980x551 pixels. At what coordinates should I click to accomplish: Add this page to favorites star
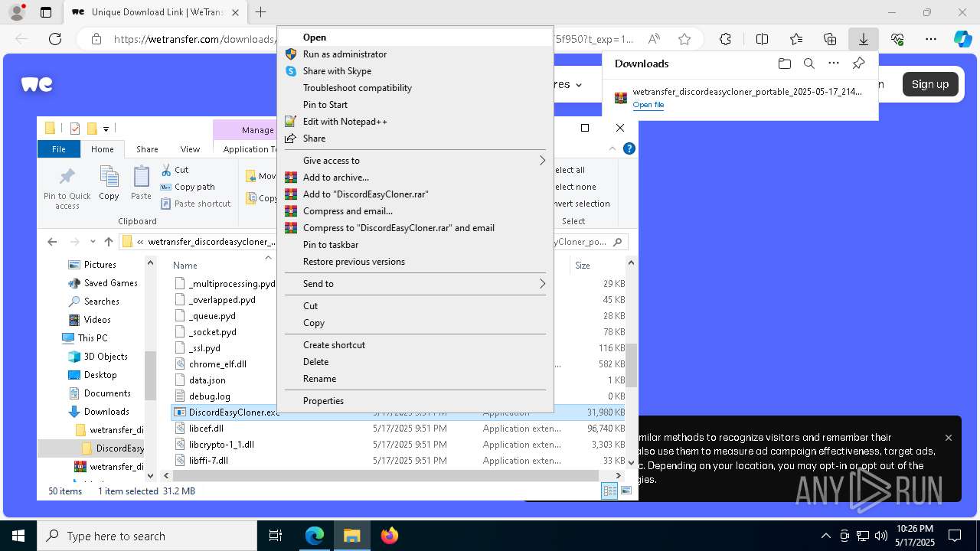[684, 39]
